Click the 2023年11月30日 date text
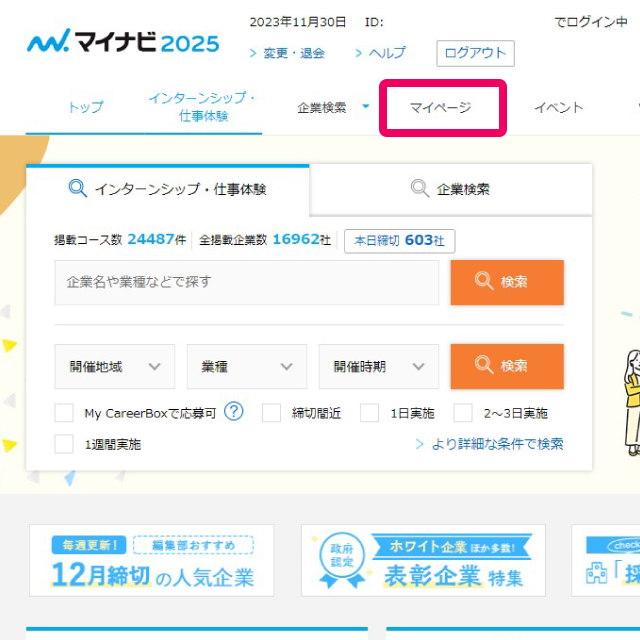Image resolution: width=640 pixels, height=640 pixels. coord(298,22)
